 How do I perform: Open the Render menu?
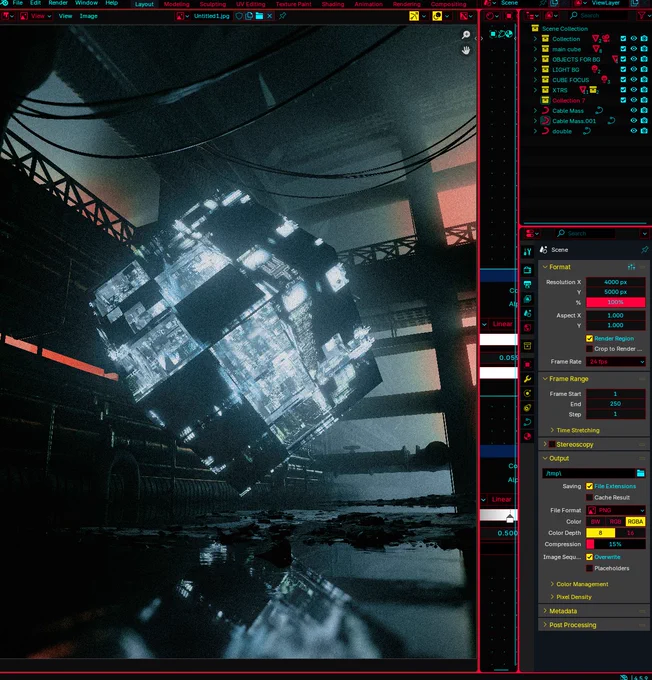point(58,3)
